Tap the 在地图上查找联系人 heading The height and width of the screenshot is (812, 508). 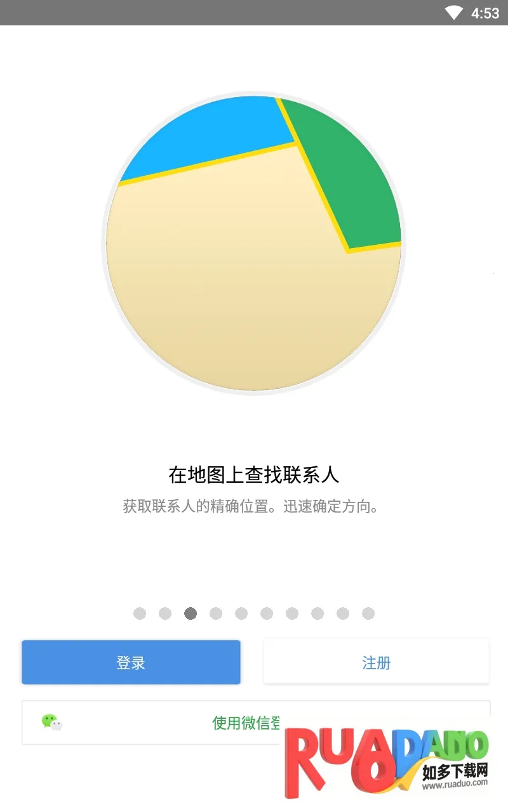(254, 475)
